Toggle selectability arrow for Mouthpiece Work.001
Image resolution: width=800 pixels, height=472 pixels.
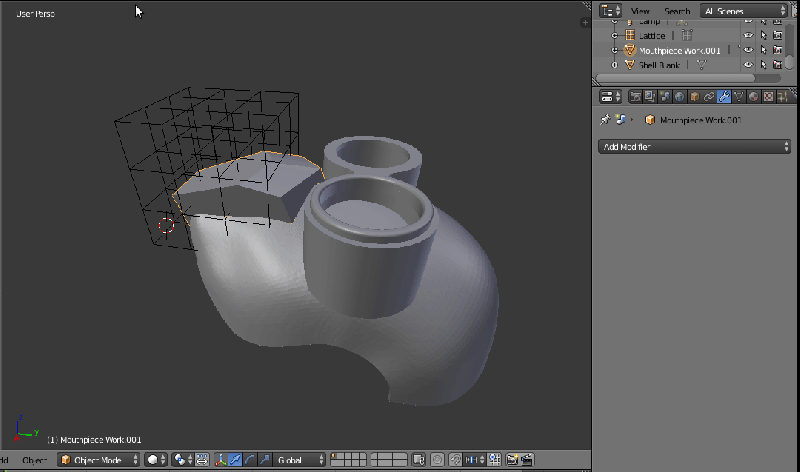[x=763, y=50]
